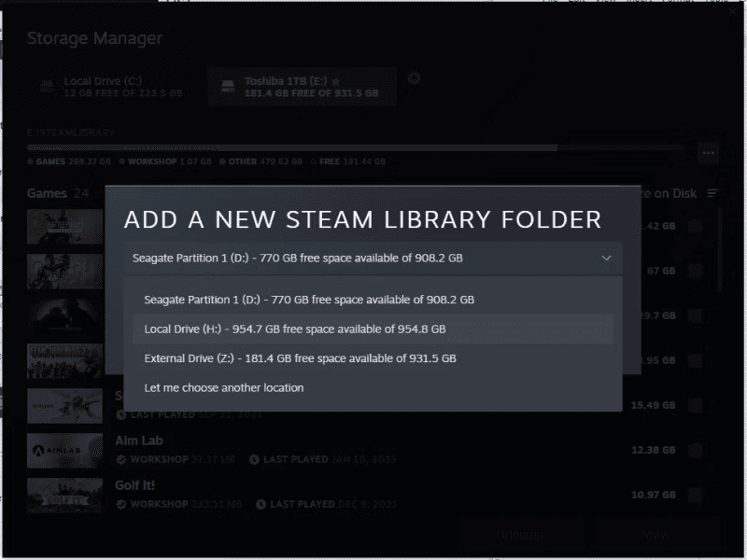Open the Aim Lab game thumbnail
This screenshot has height=560, width=747.
64,451
